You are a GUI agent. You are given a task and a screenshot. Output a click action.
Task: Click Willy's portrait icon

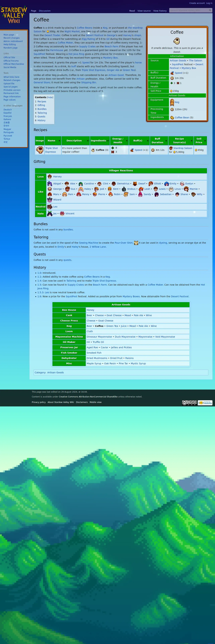[193, 194]
